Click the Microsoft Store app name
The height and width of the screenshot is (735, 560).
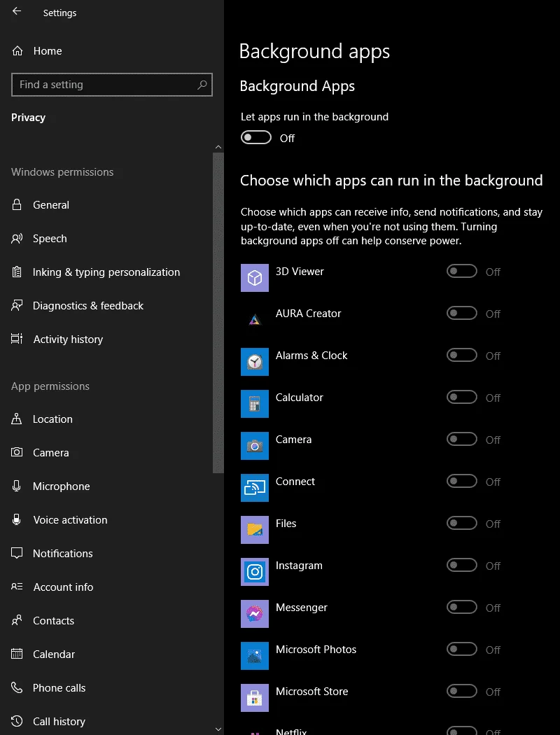point(311,692)
